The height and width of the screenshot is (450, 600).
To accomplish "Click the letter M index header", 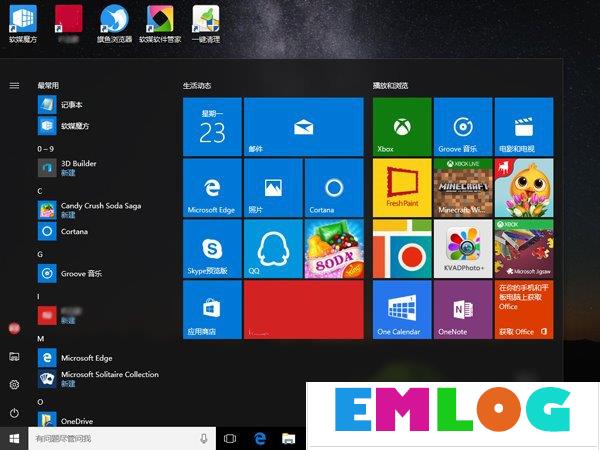I will [41, 339].
